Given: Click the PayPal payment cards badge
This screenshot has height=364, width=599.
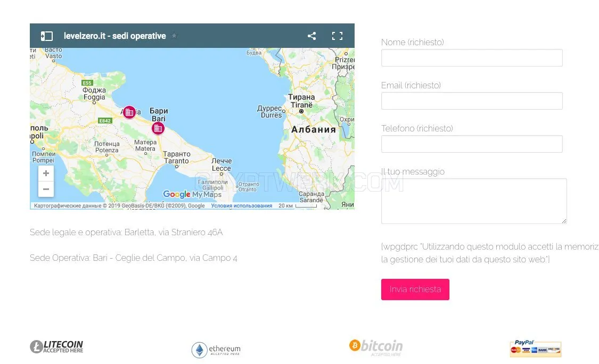Looking at the screenshot, I should click(536, 349).
